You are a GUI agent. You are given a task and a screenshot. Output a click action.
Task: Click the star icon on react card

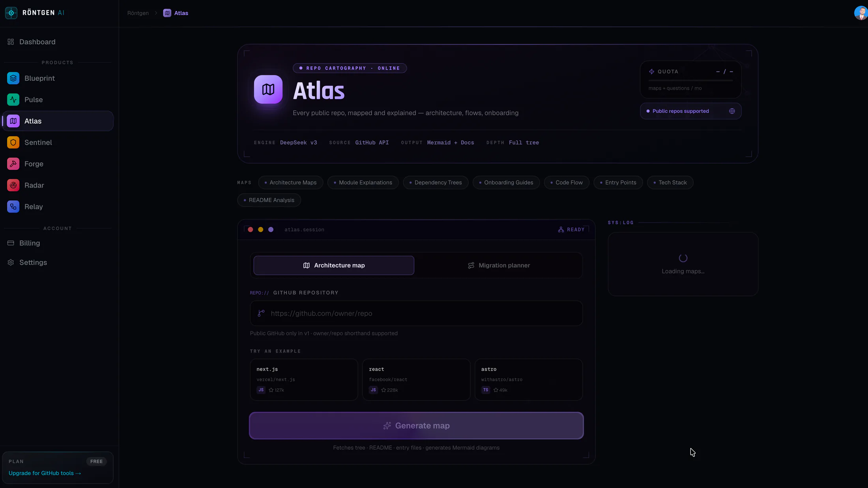tap(383, 390)
